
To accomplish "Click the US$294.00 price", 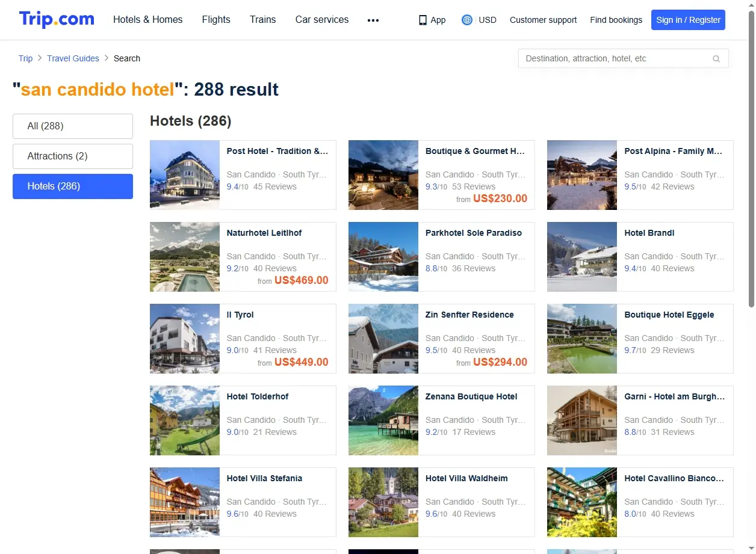I will click(500, 362).
